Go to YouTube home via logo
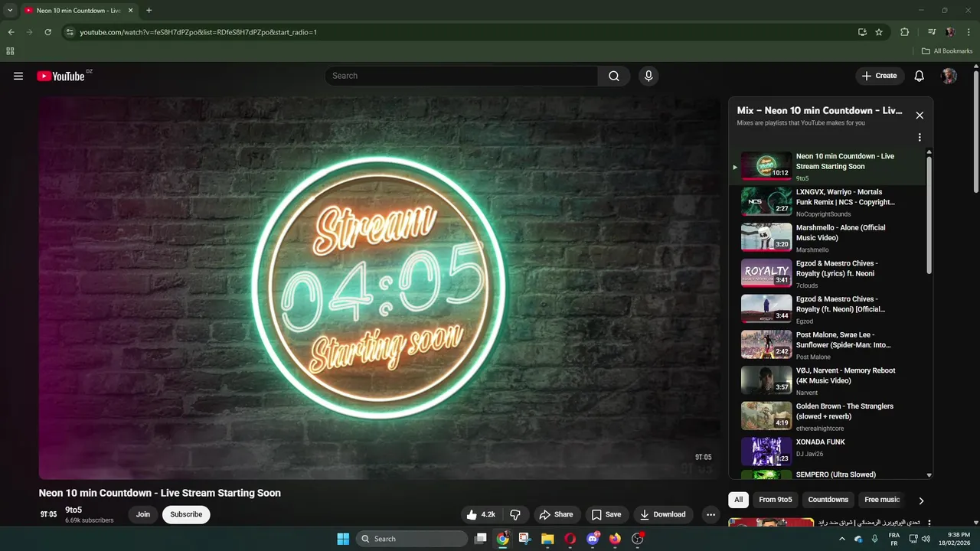 pyautogui.click(x=60, y=76)
